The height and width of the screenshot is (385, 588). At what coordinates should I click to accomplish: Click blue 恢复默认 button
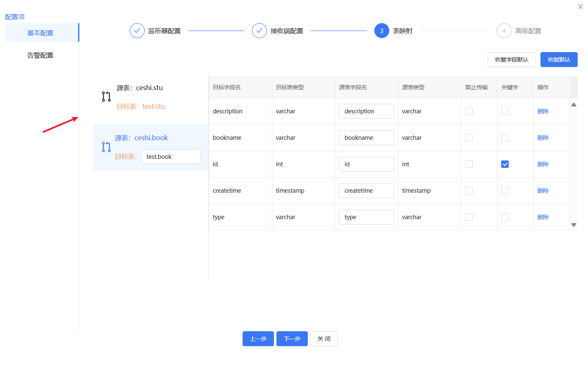pyautogui.click(x=559, y=60)
